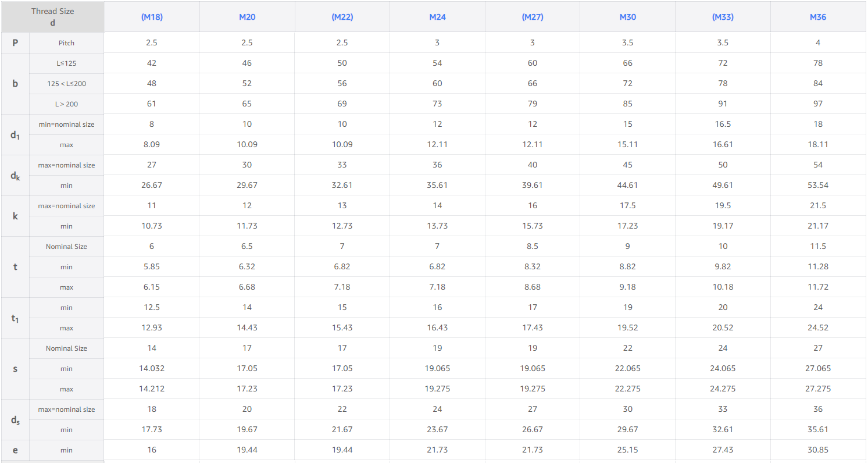Open the M24 thread size link
868x463 pixels.
pyautogui.click(x=437, y=17)
